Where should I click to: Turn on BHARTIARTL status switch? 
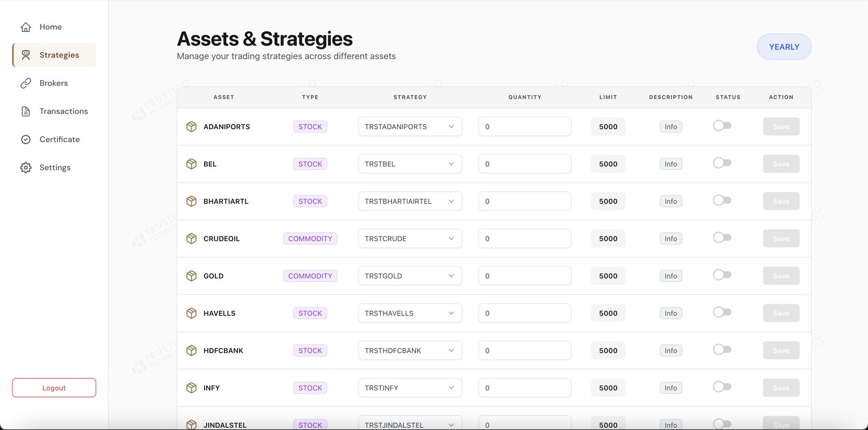[x=722, y=200]
